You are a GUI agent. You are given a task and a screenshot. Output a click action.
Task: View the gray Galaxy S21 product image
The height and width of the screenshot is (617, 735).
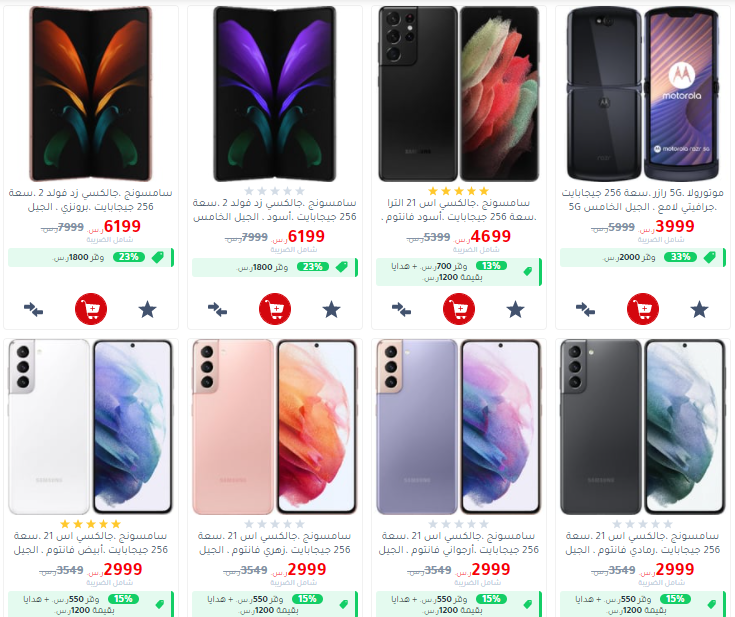[643, 427]
